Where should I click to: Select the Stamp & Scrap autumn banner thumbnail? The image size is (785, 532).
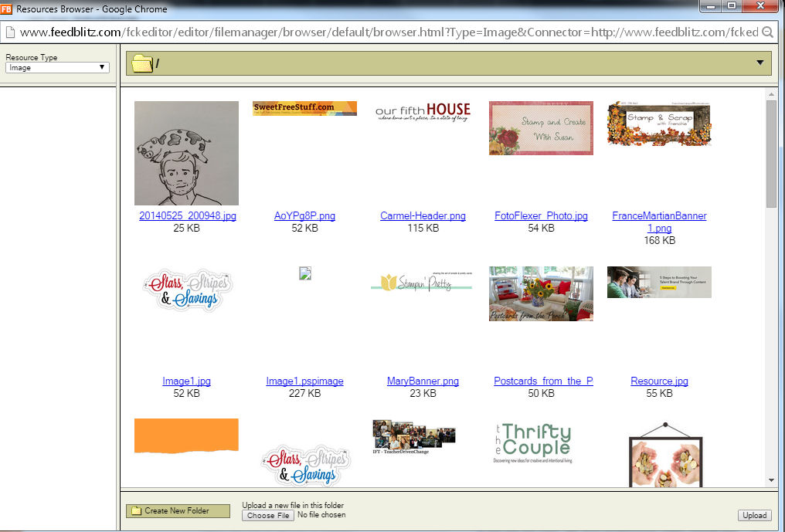[x=659, y=124]
